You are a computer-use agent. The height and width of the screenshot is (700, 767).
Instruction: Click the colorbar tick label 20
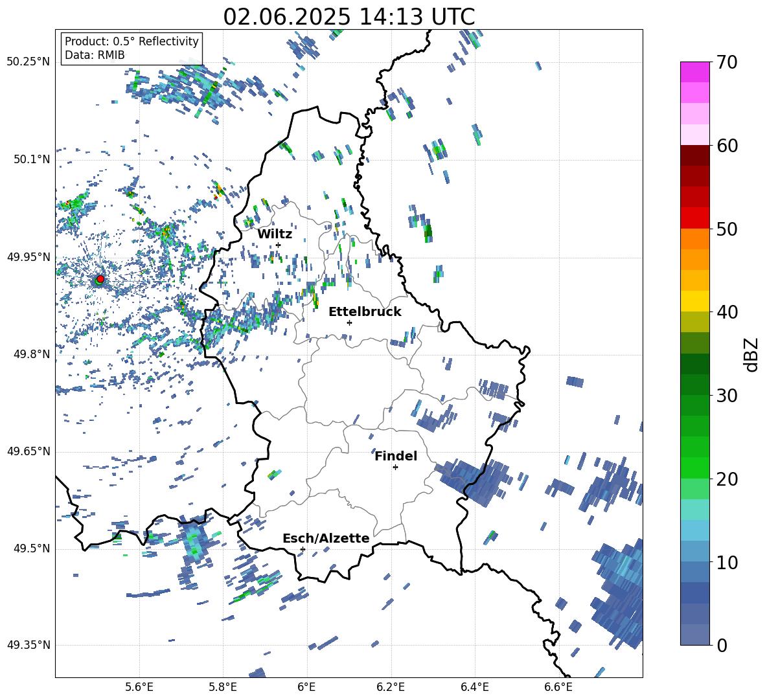click(x=726, y=479)
